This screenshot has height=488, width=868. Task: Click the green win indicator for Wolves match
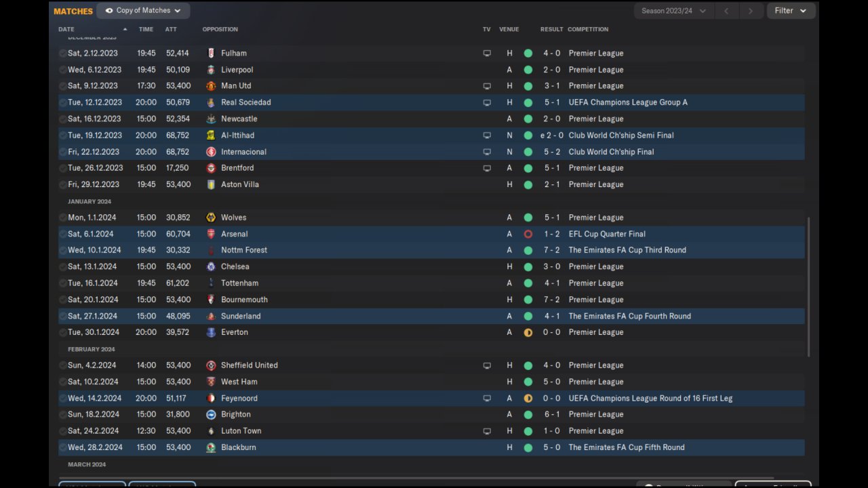tap(528, 218)
